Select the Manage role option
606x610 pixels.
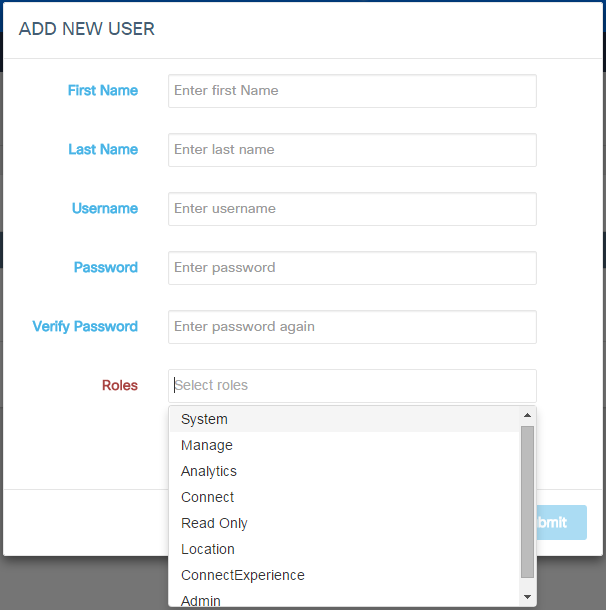pyautogui.click(x=207, y=445)
